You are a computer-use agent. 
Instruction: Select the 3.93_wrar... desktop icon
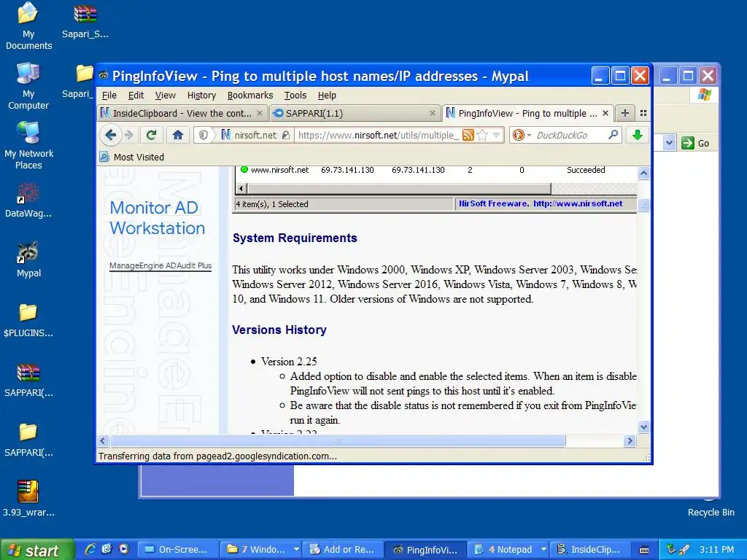28,499
